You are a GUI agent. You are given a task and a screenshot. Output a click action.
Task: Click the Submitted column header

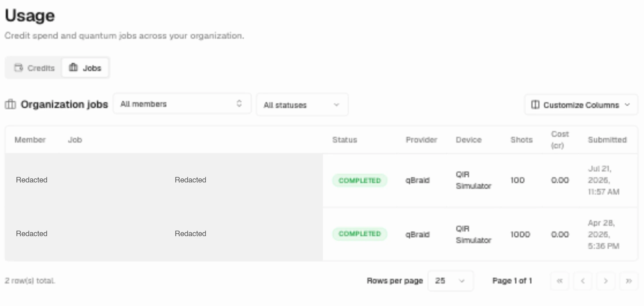607,140
